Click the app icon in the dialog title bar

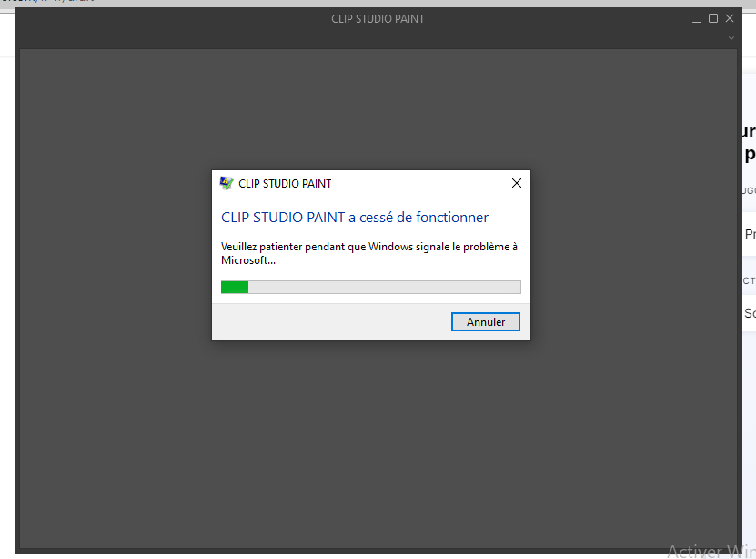227,183
